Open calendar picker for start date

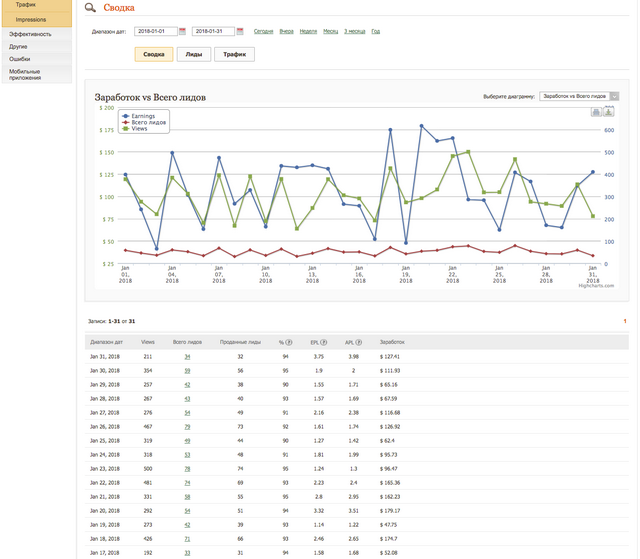[183, 32]
